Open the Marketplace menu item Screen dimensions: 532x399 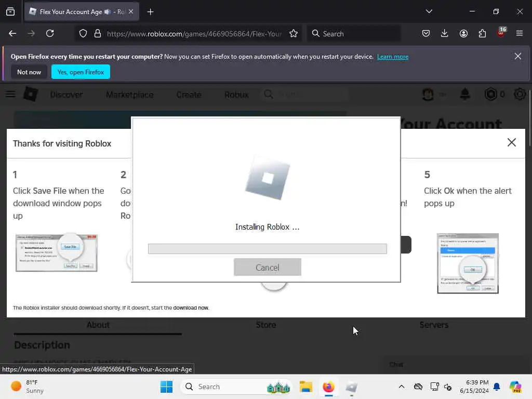(129, 95)
